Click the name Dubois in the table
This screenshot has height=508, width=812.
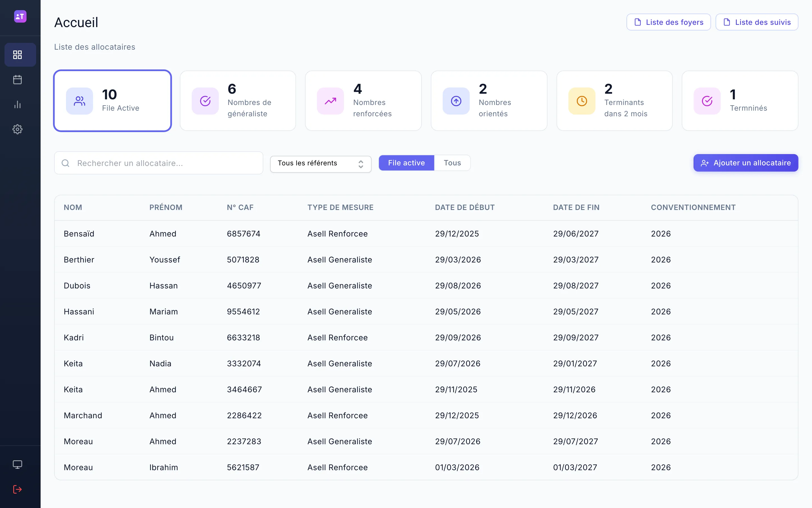77,286
